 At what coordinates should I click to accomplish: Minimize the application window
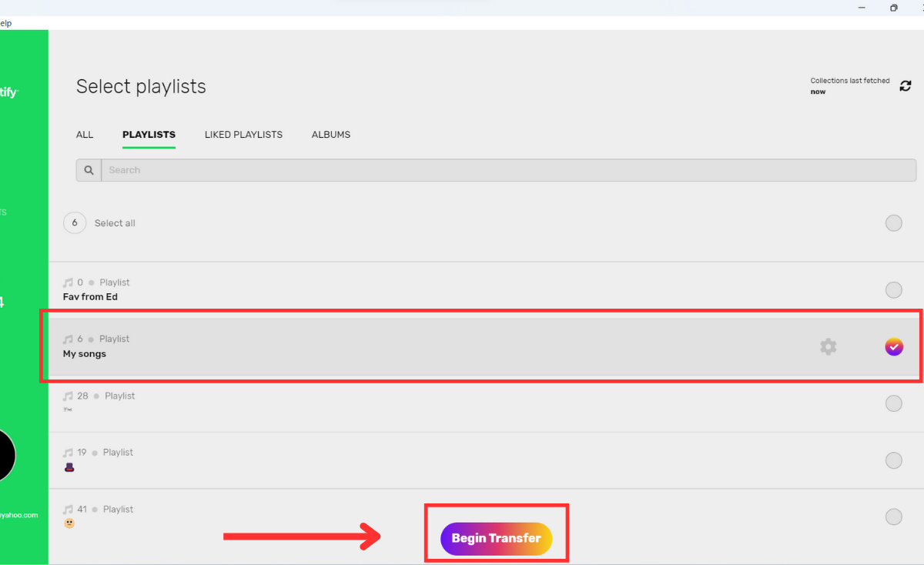click(861, 8)
